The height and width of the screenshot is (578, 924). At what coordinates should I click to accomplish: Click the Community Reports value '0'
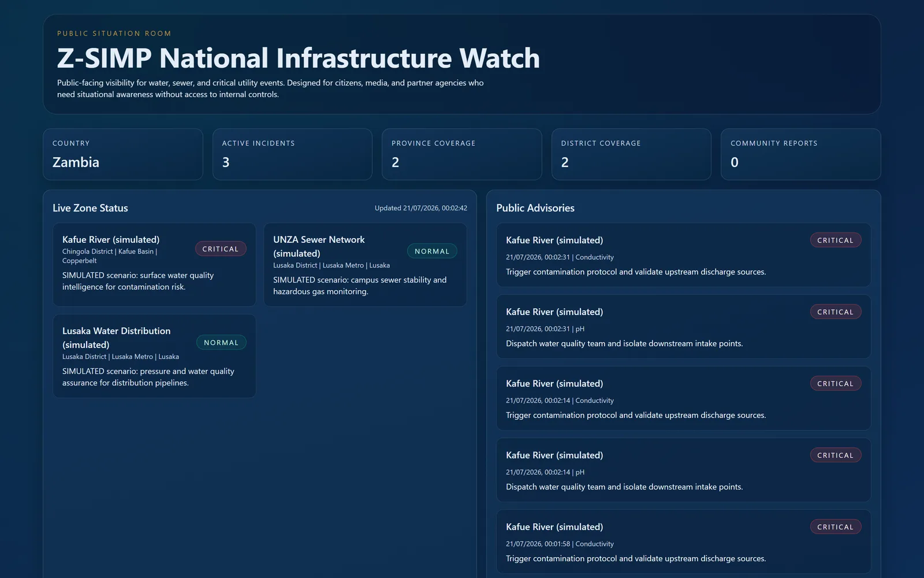coord(735,162)
